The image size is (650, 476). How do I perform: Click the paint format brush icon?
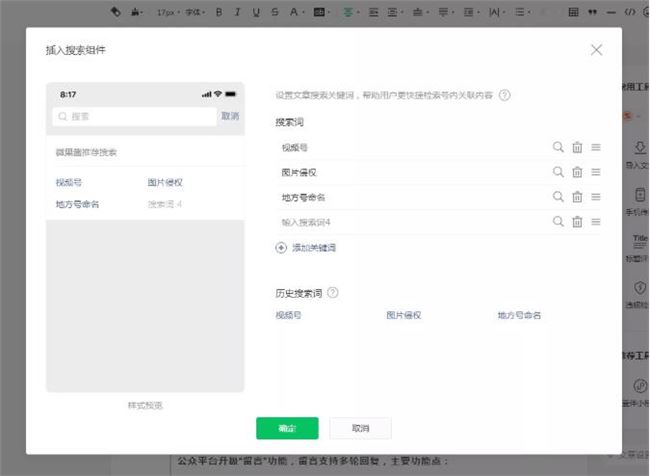pyautogui.click(x=137, y=12)
